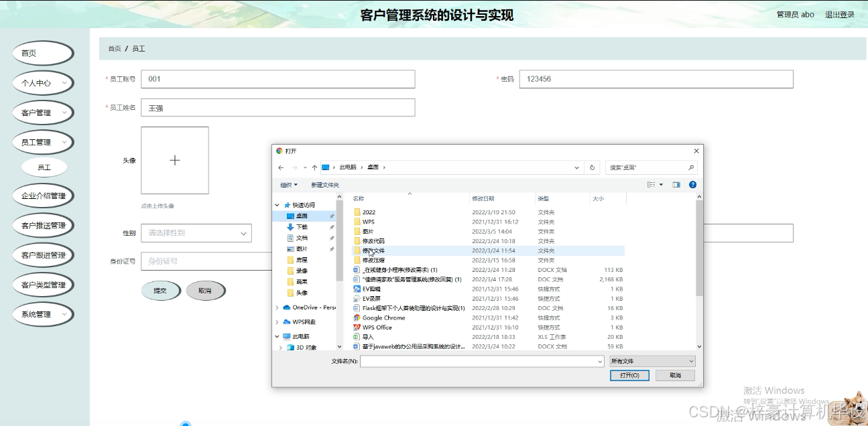Click the 此电脑 computer icon in the tree
Screen dimensions: 868x426
(286, 336)
